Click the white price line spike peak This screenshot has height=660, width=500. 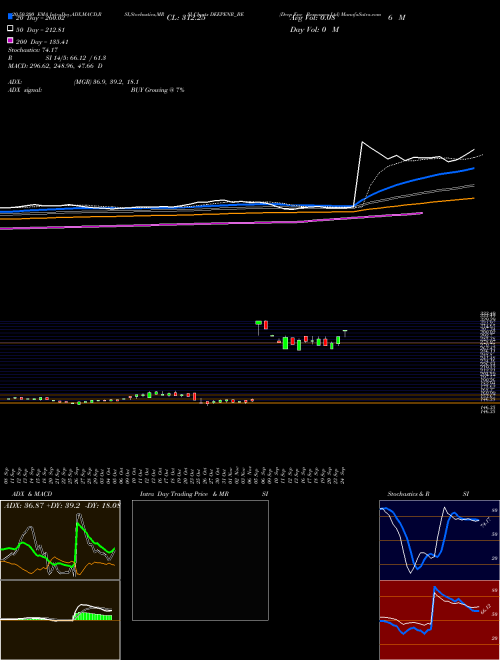pyautogui.click(x=362, y=142)
